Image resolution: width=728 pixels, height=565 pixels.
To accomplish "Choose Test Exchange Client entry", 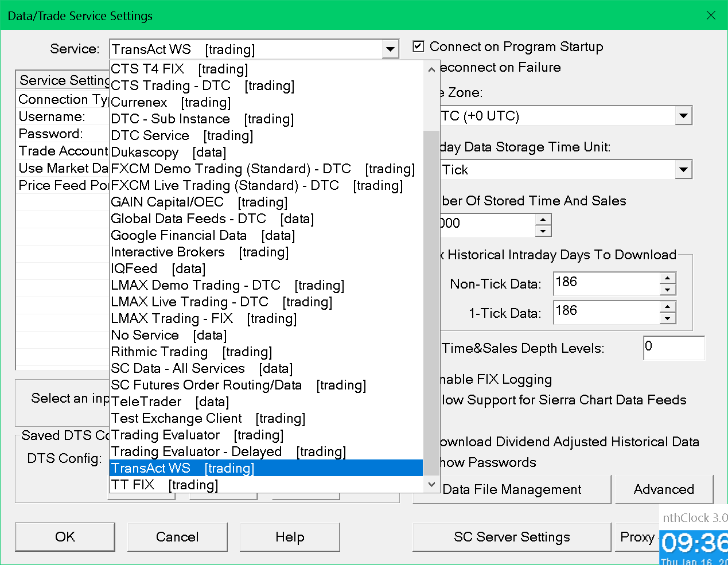I will click(266, 418).
